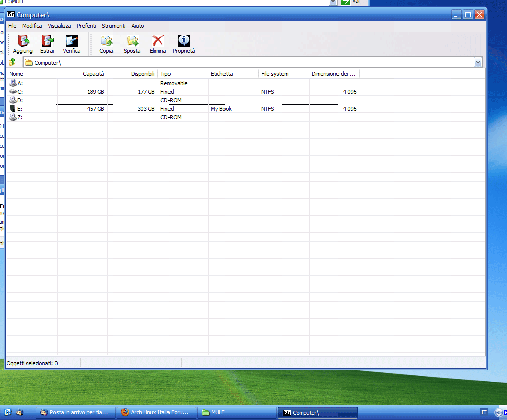Click the Aggiungi (add) toolbar icon
507x420 pixels.
(x=23, y=41)
